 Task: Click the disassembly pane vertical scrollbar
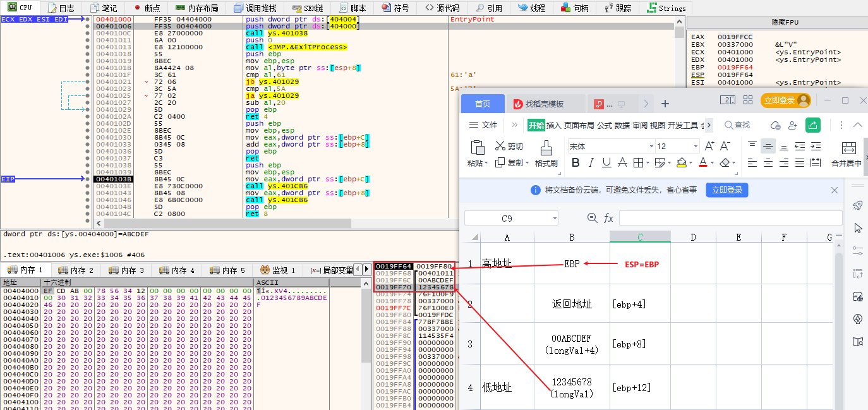pyautogui.click(x=680, y=120)
